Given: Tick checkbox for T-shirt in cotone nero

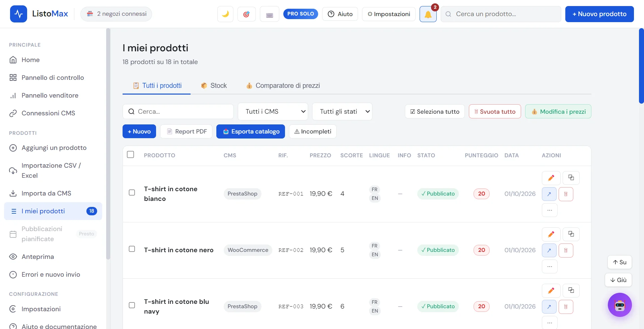Looking at the screenshot, I should coord(132,249).
